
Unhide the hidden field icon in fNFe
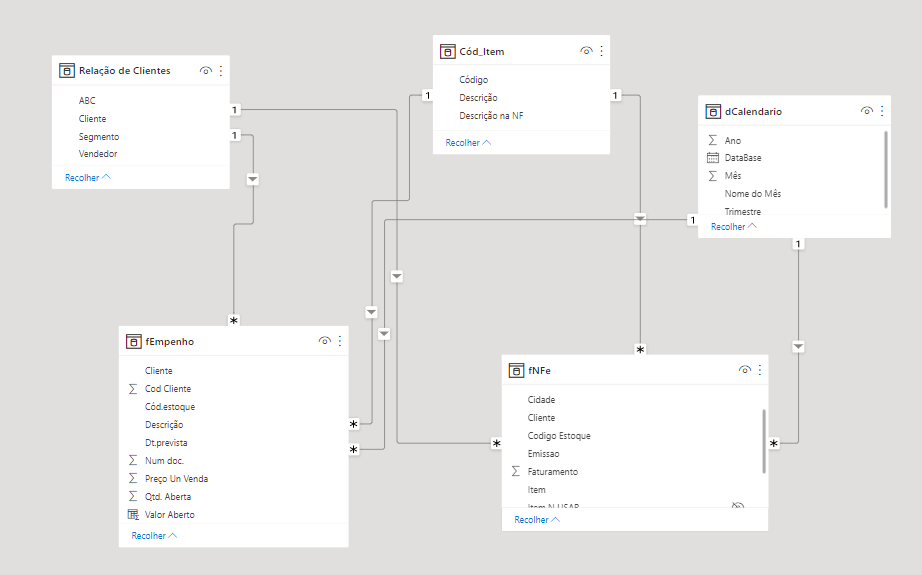[x=737, y=505]
